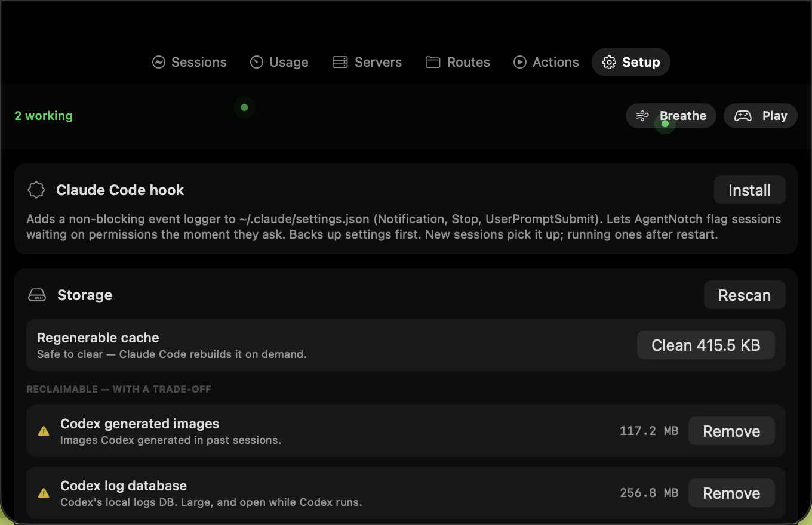Click 'RECLAIMABLE — WITH A TRADE-OFF' label
This screenshot has height=525, width=812.
pyautogui.click(x=119, y=389)
